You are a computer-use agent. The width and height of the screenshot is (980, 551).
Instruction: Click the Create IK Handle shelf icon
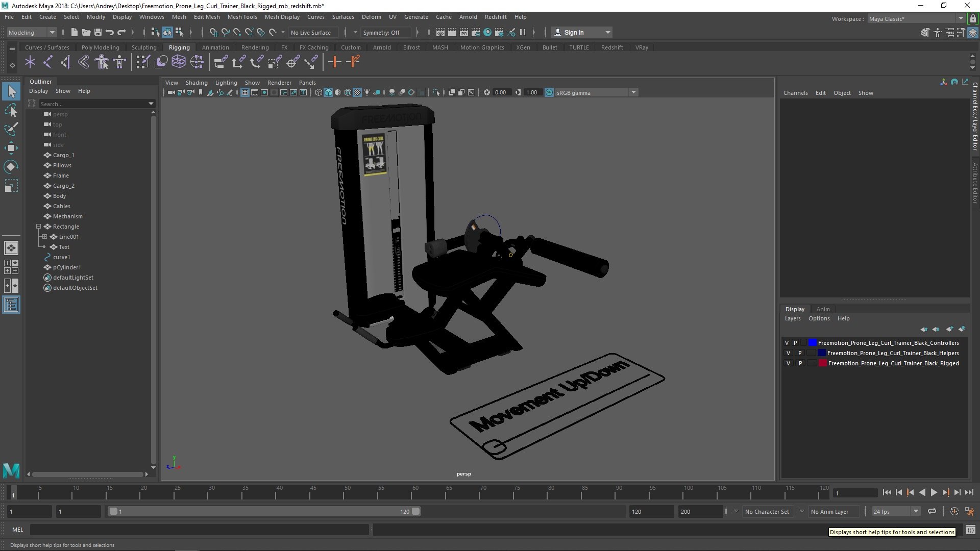(66, 62)
